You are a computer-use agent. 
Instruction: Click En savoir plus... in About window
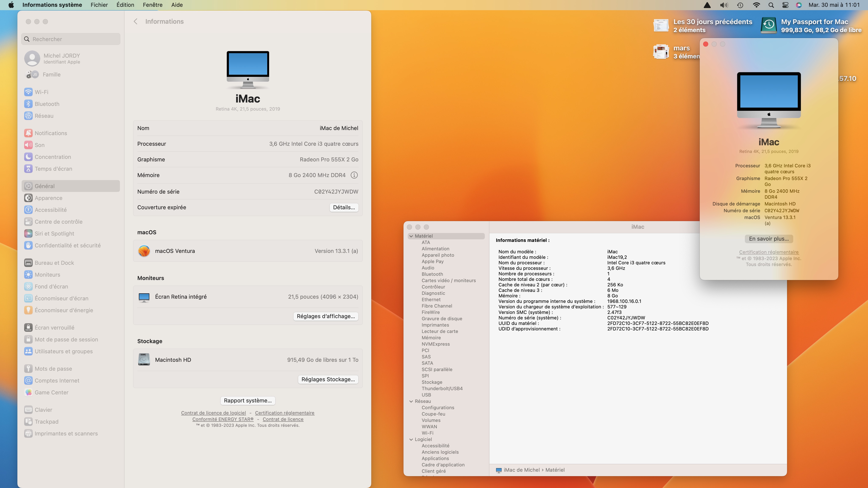[x=769, y=239]
